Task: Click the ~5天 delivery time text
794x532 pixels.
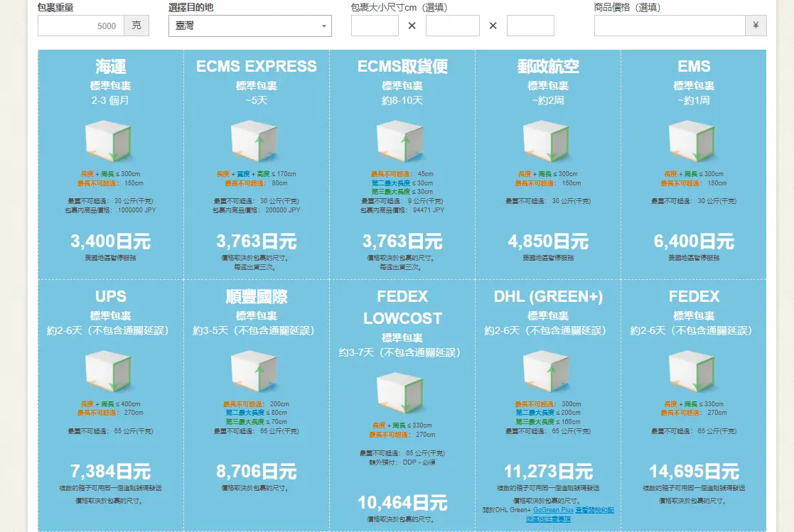Action: (257, 100)
